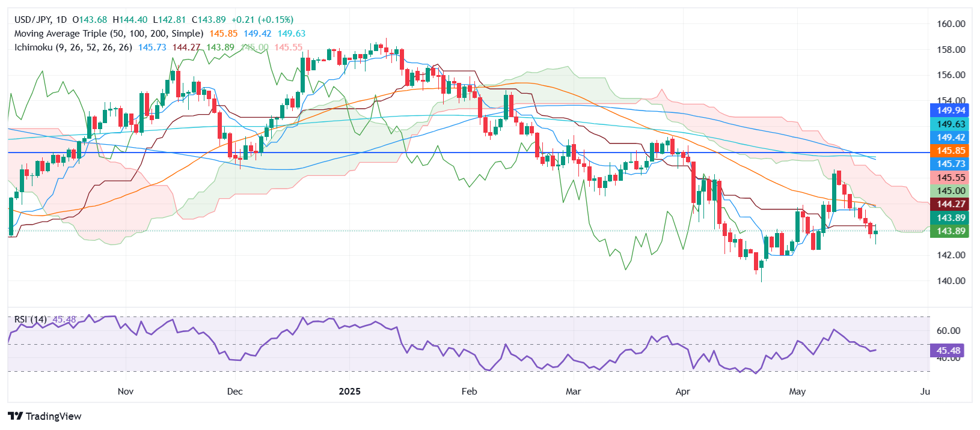The height and width of the screenshot is (430, 980).
Task: Click the USD/JPY symbol title
Action: (32, 20)
